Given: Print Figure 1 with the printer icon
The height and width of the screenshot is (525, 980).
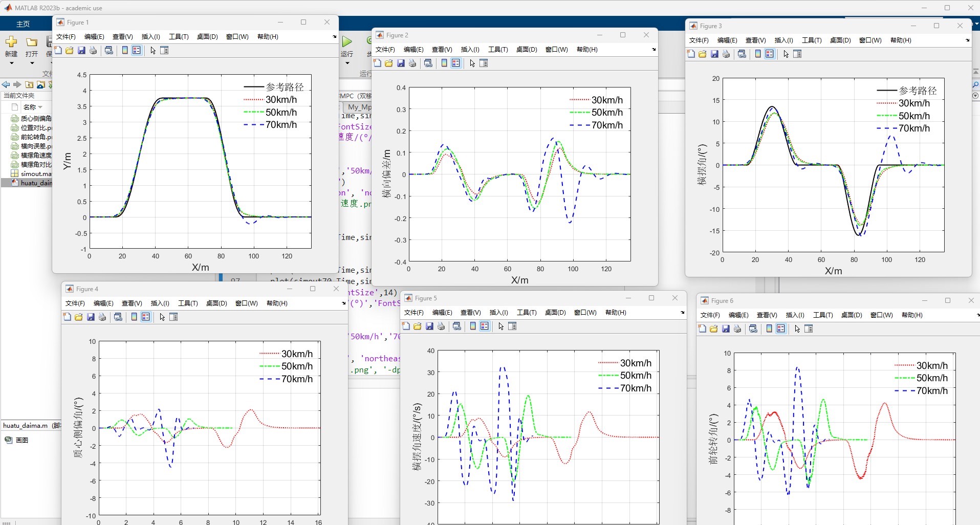Looking at the screenshot, I should tap(93, 50).
